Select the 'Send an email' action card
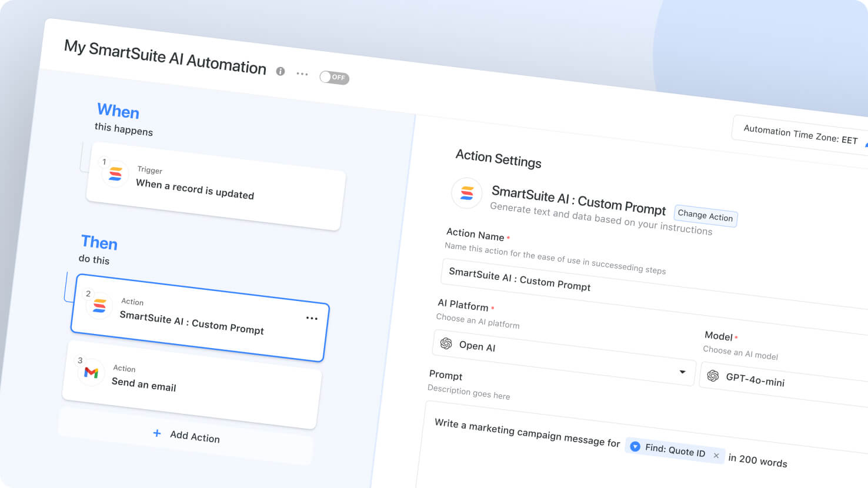Image resolution: width=868 pixels, height=488 pixels. (x=192, y=385)
